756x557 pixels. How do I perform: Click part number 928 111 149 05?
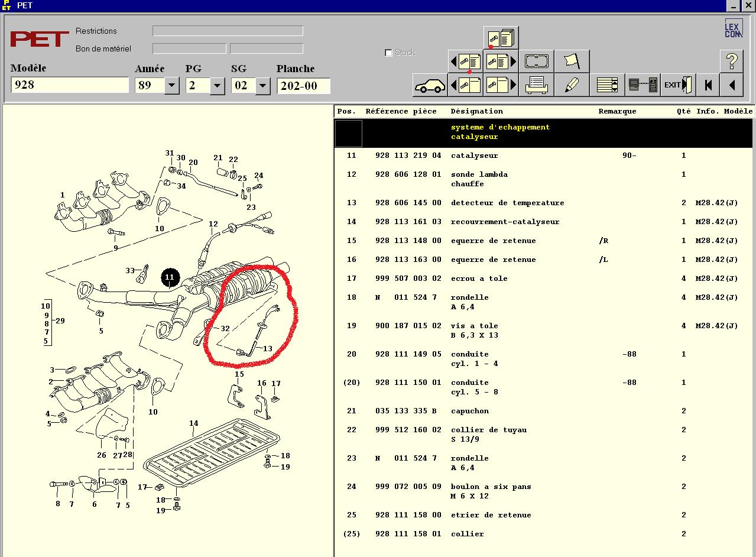click(408, 354)
